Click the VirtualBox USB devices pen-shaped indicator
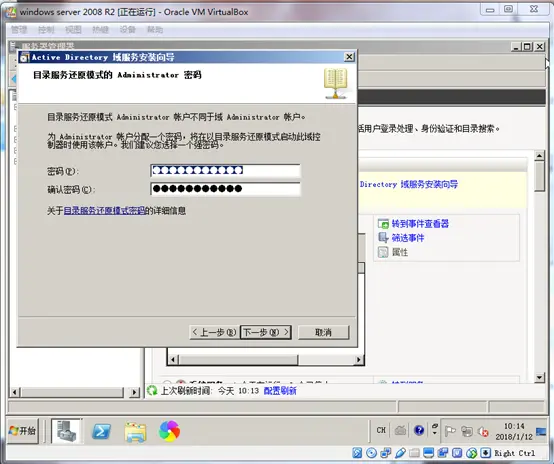 pos(400,453)
